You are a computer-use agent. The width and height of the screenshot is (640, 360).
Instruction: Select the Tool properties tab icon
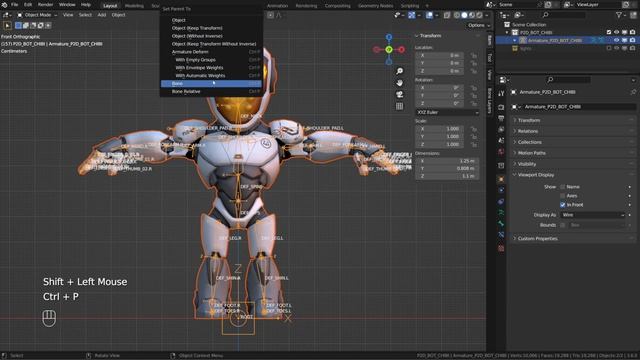501,94
